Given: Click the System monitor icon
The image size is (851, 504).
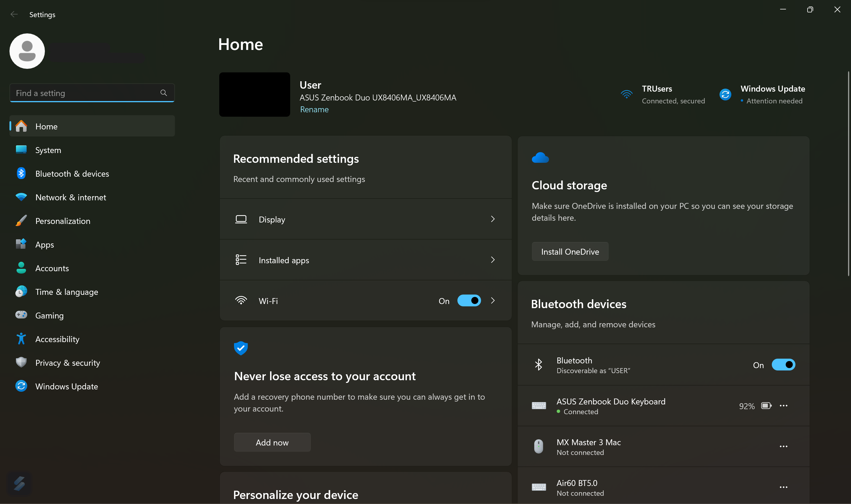Looking at the screenshot, I should pos(21,150).
